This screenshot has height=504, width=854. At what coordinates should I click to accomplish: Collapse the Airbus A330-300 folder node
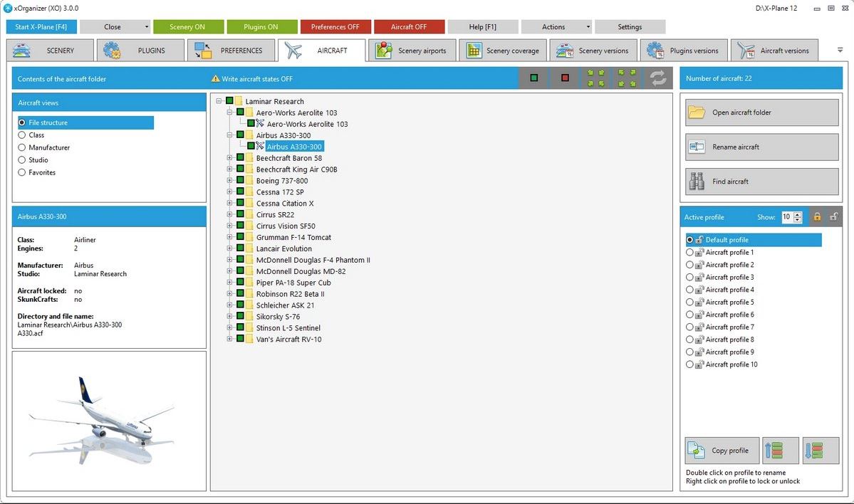click(x=229, y=135)
